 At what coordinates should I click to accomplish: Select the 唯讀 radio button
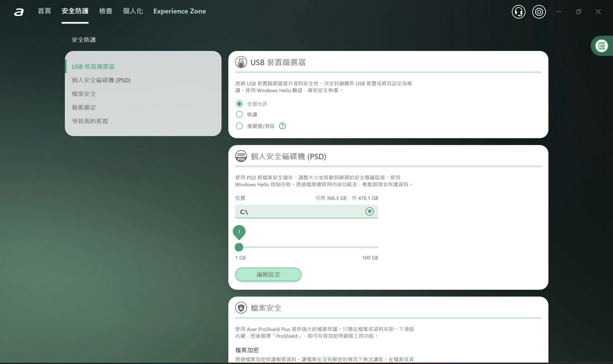[x=239, y=114]
